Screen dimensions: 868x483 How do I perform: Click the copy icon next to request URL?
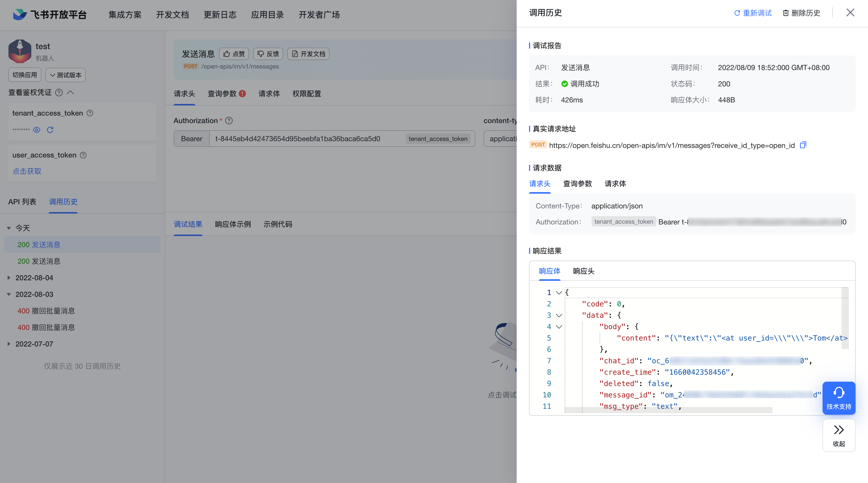click(803, 145)
